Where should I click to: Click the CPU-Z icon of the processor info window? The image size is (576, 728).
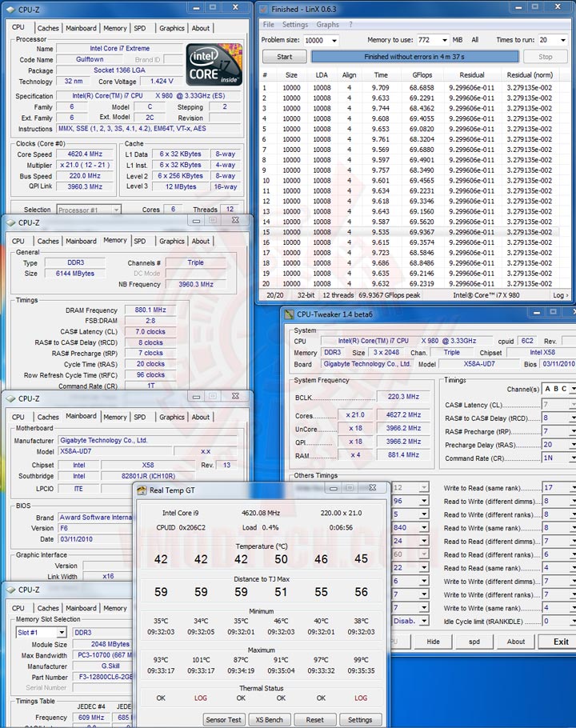(x=10, y=10)
